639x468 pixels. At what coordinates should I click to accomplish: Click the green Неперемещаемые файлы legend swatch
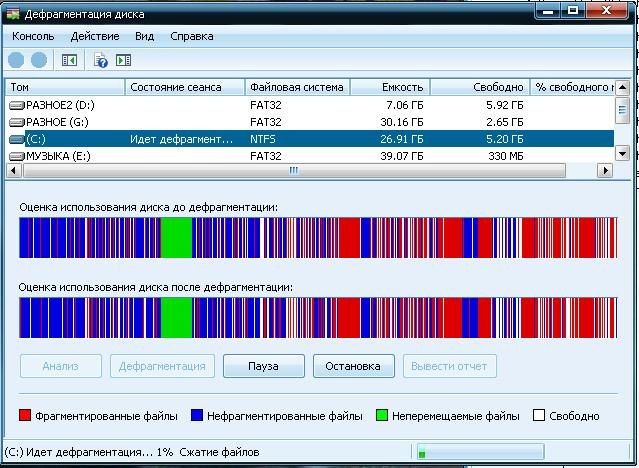pos(382,414)
